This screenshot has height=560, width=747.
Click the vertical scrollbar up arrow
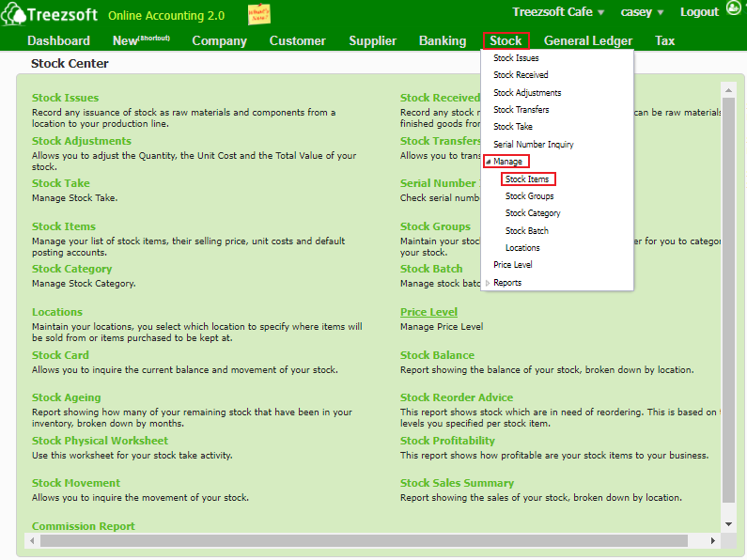[727, 90]
